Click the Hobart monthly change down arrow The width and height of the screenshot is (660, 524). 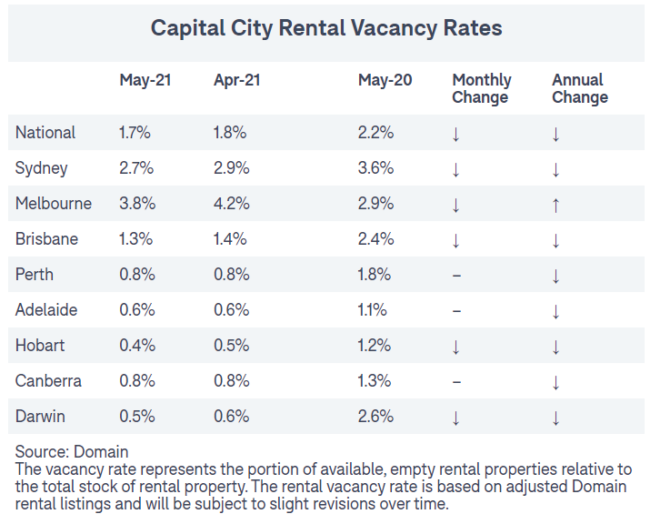456,346
